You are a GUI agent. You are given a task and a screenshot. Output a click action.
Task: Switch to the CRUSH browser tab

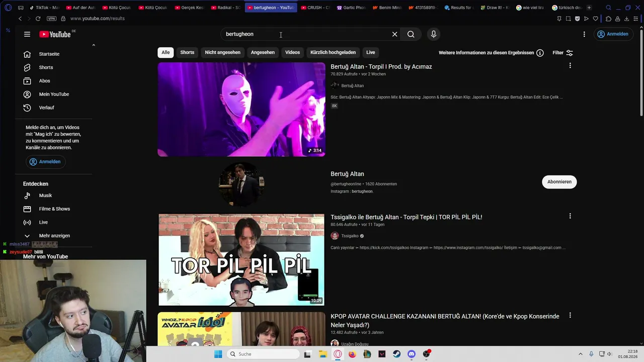[315, 8]
